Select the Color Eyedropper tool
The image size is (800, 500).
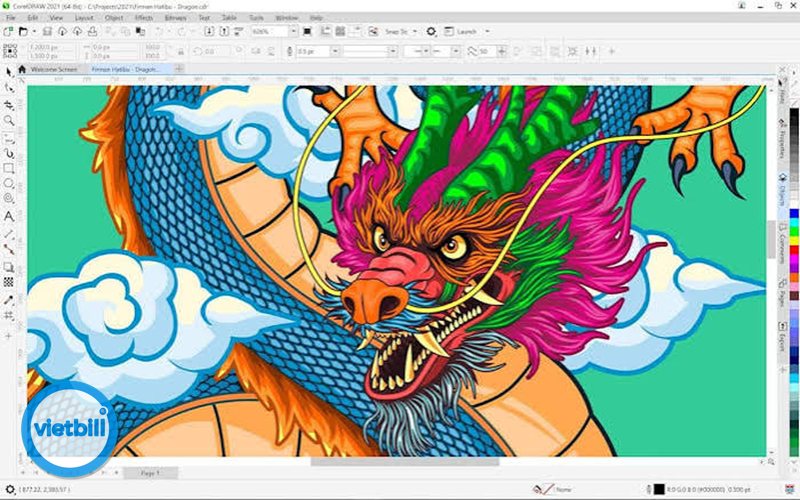pyautogui.click(x=9, y=300)
